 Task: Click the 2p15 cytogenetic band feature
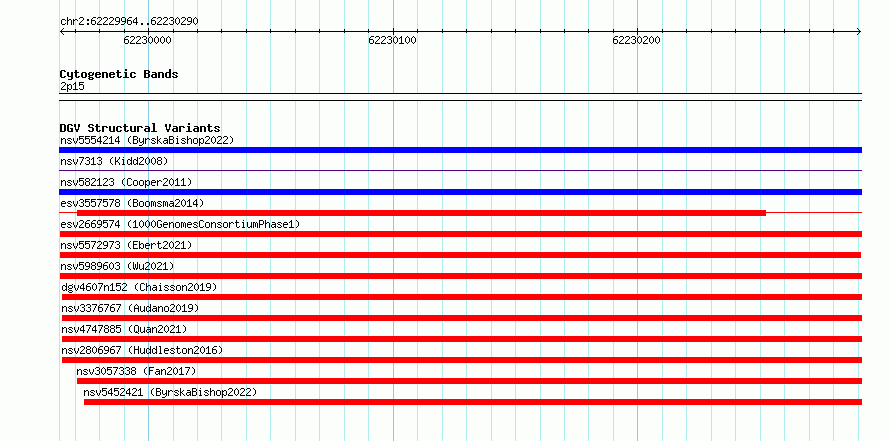460,97
